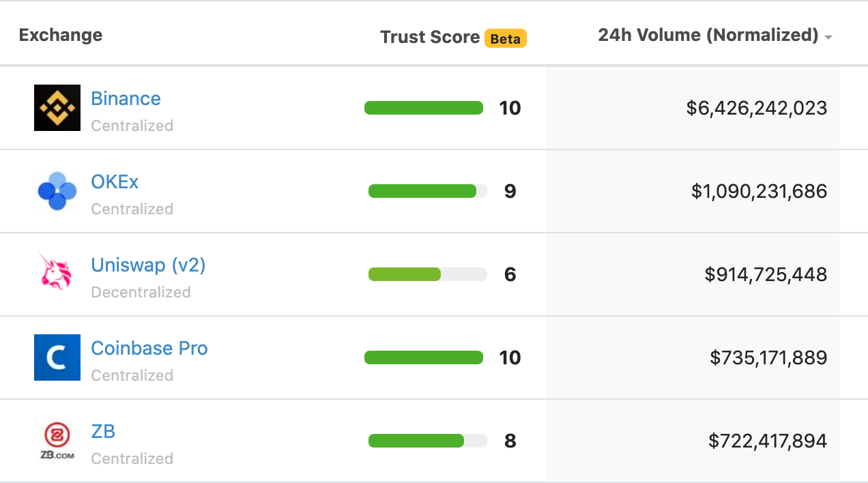The height and width of the screenshot is (483, 868).
Task: Open the Uniswap (v2) link
Action: click(x=147, y=265)
